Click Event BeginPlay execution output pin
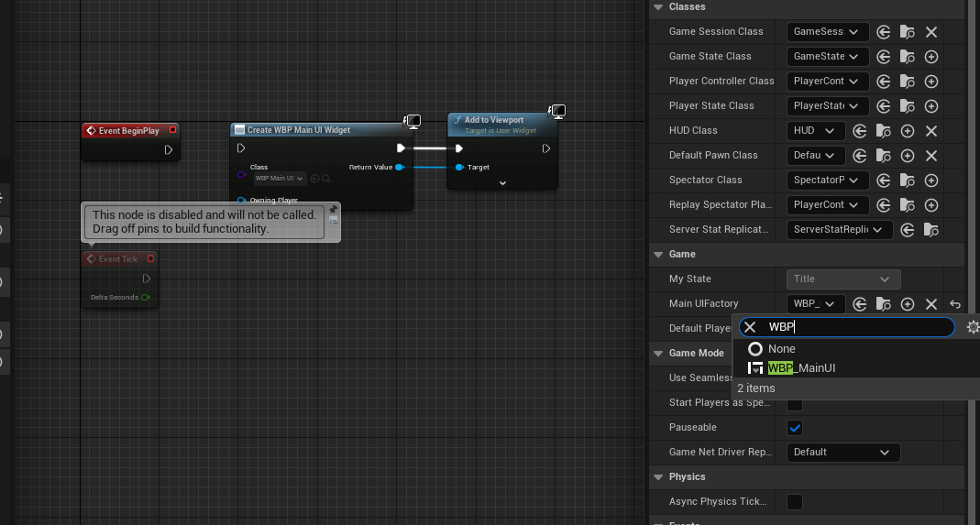 coord(168,150)
